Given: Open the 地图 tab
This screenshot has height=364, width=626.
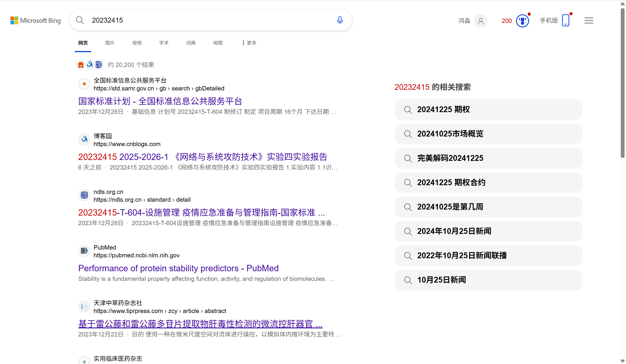Looking at the screenshot, I should [218, 43].
